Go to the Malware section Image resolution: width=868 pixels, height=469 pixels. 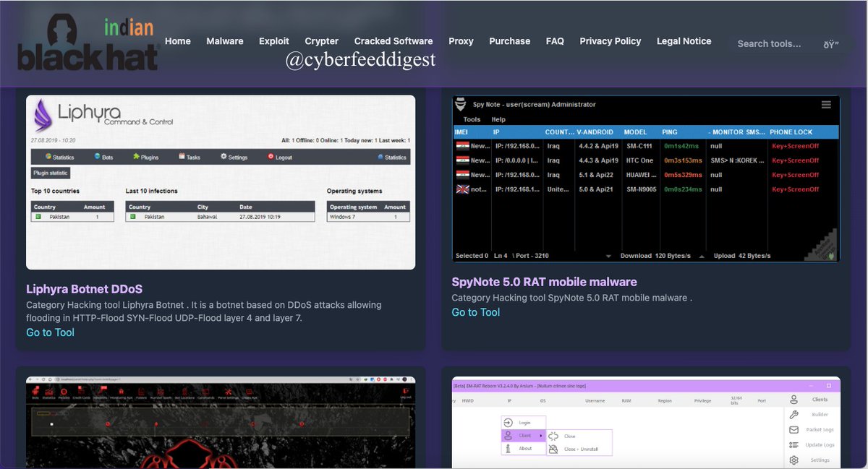tap(225, 41)
